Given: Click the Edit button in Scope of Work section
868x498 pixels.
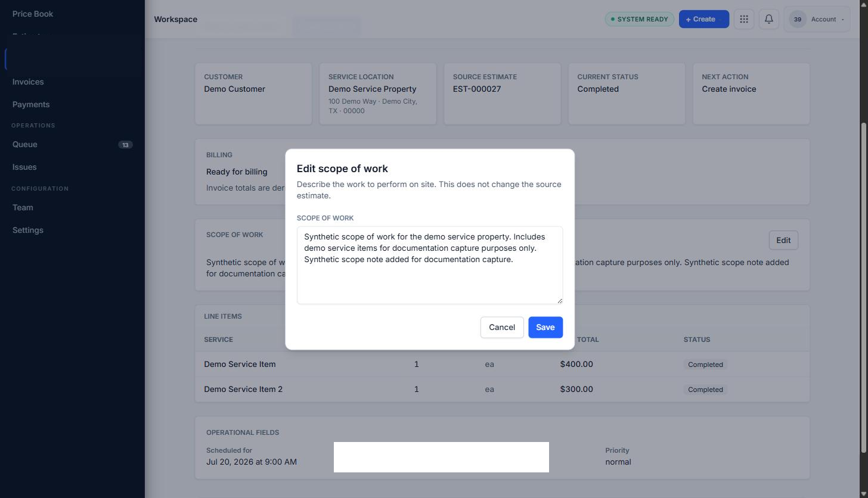Looking at the screenshot, I should coord(783,240).
